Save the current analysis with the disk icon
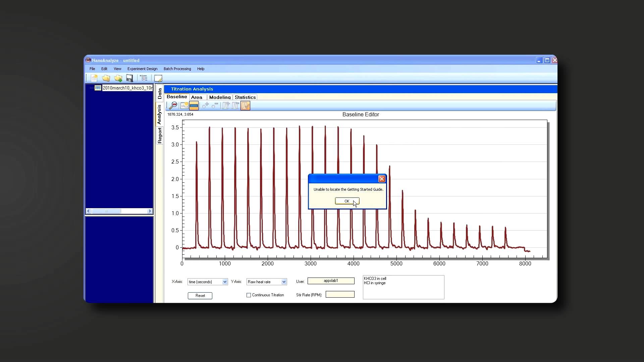The width and height of the screenshot is (644, 362). tap(129, 78)
